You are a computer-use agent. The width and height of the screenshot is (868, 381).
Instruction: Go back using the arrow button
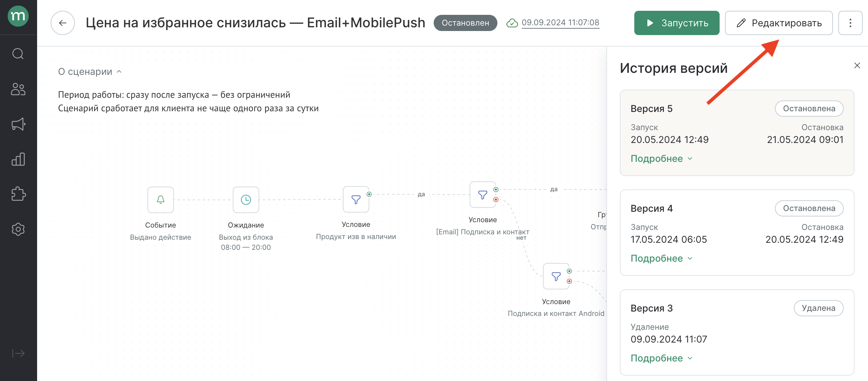(x=63, y=23)
